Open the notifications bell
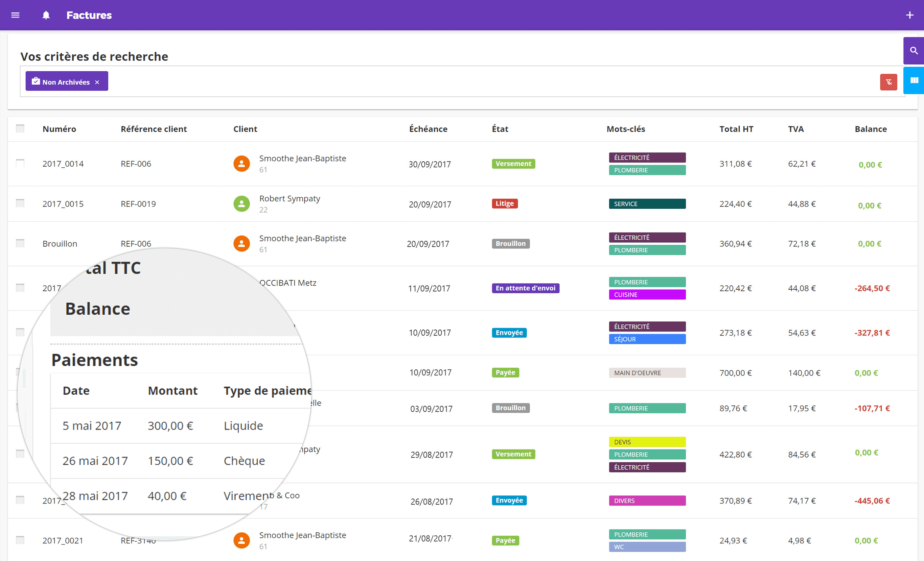Screen dimensions: 924x561 (x=46, y=15)
